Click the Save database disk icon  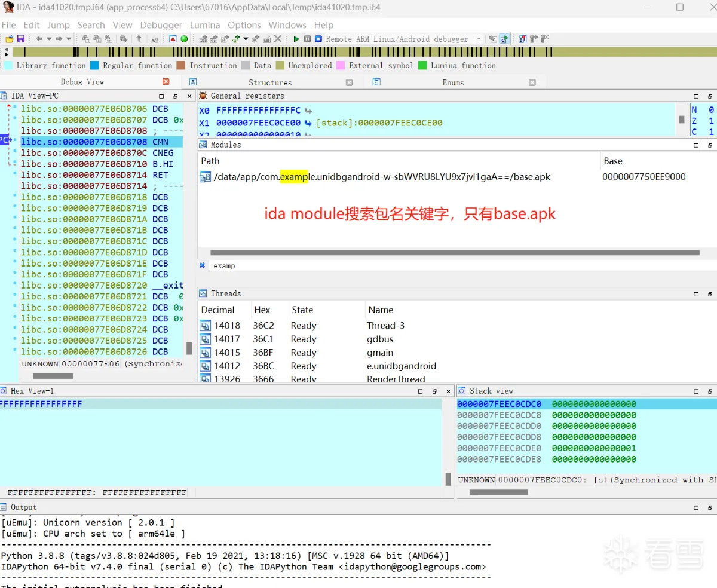point(21,39)
